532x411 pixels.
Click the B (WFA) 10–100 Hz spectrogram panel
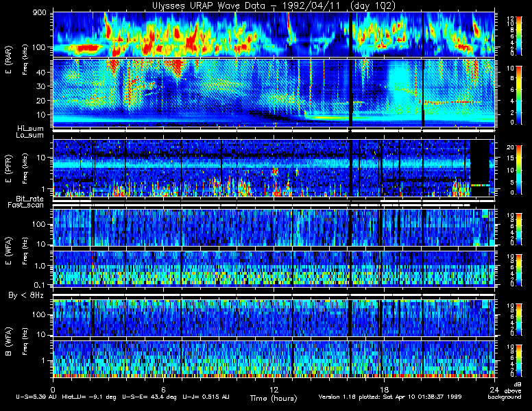(274, 318)
